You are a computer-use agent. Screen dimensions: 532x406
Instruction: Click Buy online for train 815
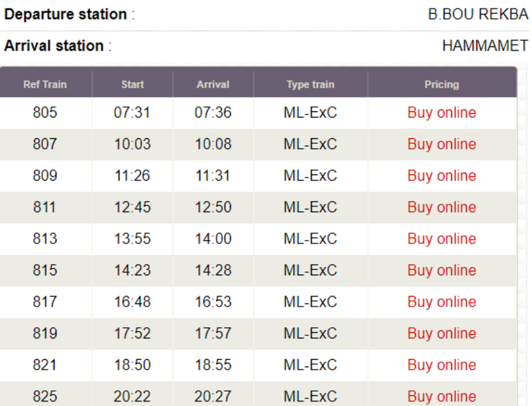point(441,270)
